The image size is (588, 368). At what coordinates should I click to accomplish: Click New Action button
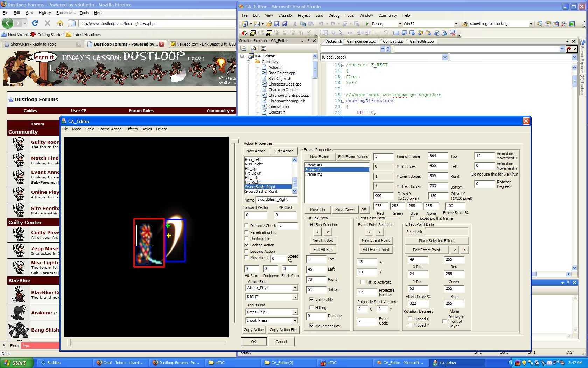coord(256,151)
